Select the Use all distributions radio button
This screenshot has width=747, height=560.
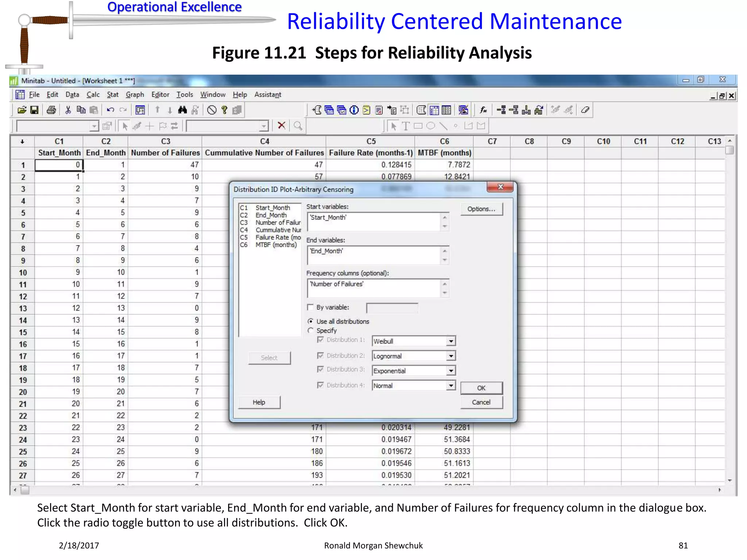[x=310, y=321]
